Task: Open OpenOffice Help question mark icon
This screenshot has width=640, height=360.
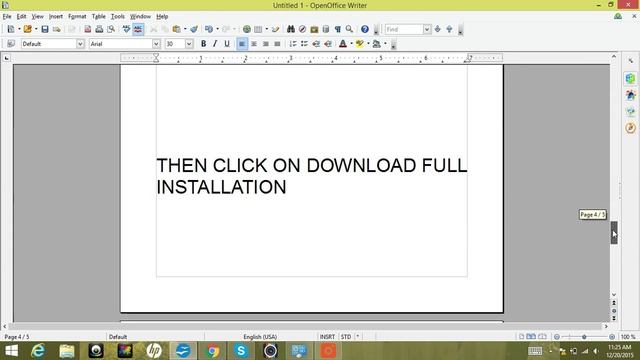Action: (x=365, y=29)
